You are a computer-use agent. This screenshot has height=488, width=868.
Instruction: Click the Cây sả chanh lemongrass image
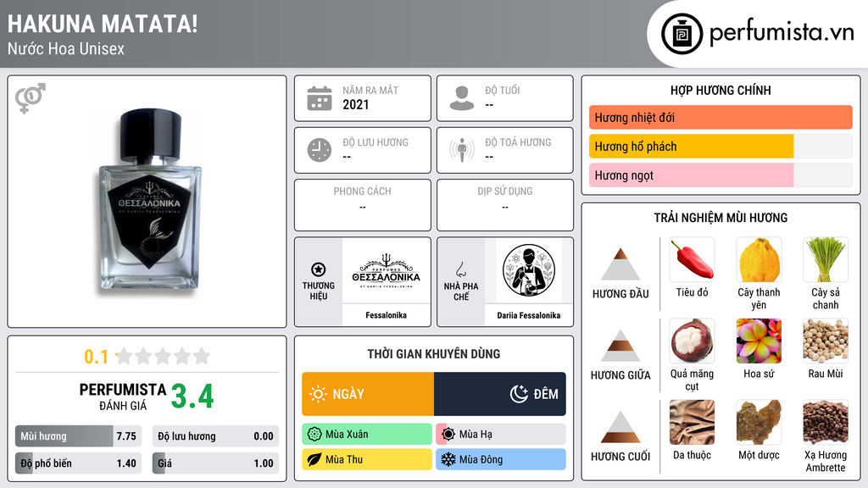(826, 259)
